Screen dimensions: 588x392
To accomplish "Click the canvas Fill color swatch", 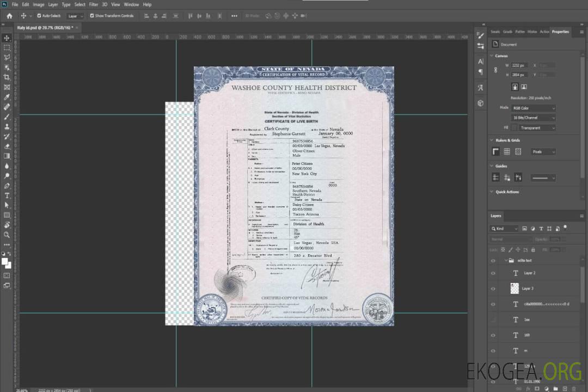I will (514, 128).
